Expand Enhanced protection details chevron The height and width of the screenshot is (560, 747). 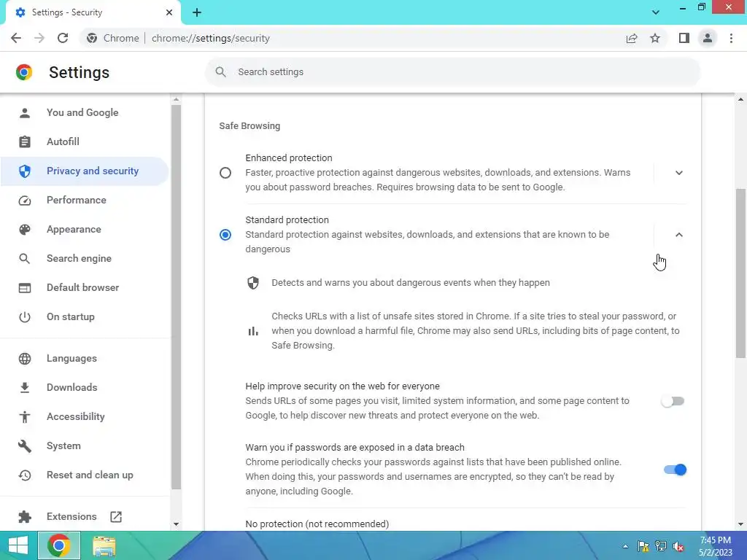click(679, 173)
